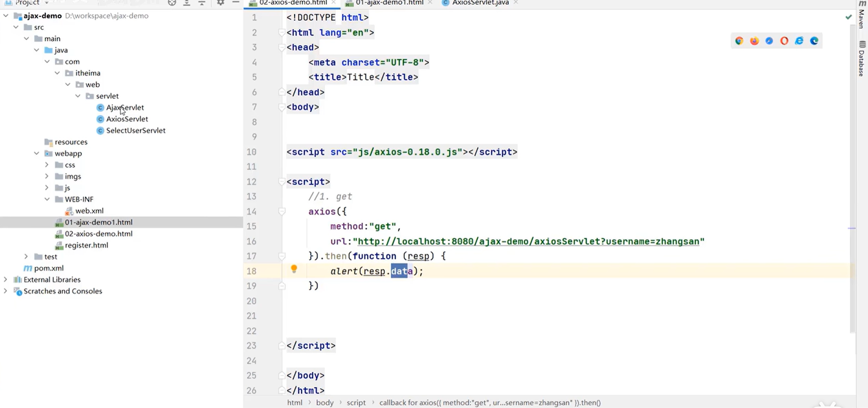Fold the head tag at line 3
The image size is (868, 408).
[282, 47]
